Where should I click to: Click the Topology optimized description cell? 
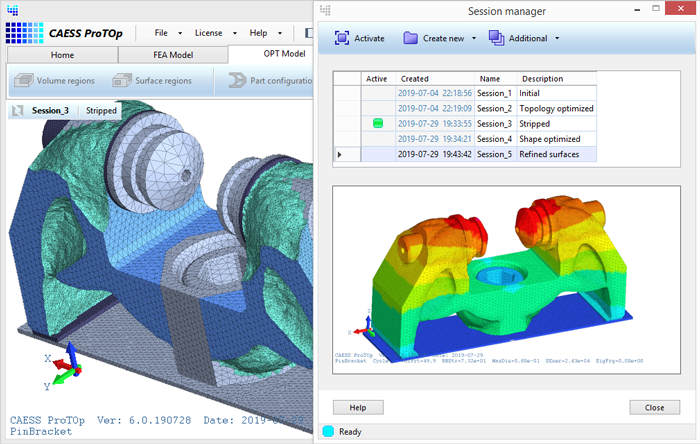pyautogui.click(x=557, y=108)
